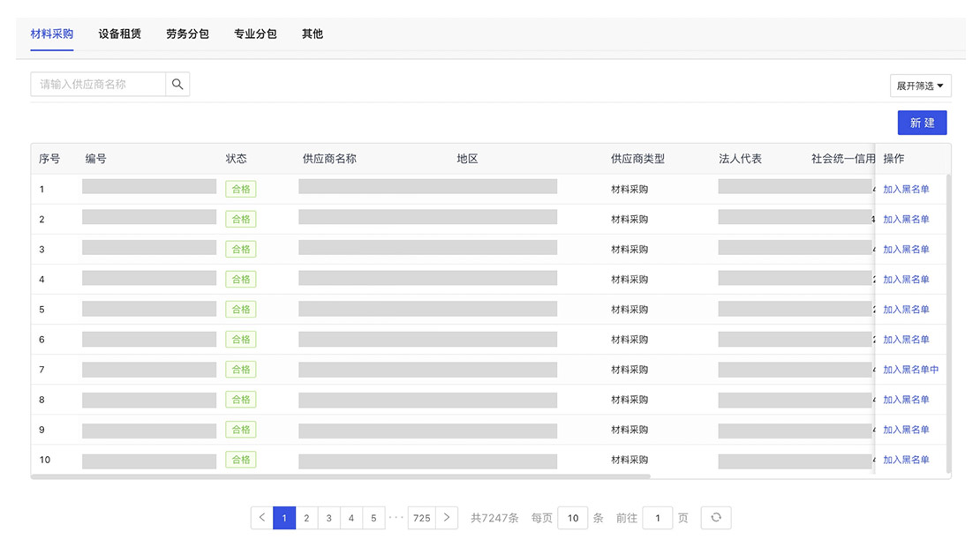Expand the 展开筛选 filter dropdown
The width and height of the screenshot is (980, 547).
coord(920,86)
